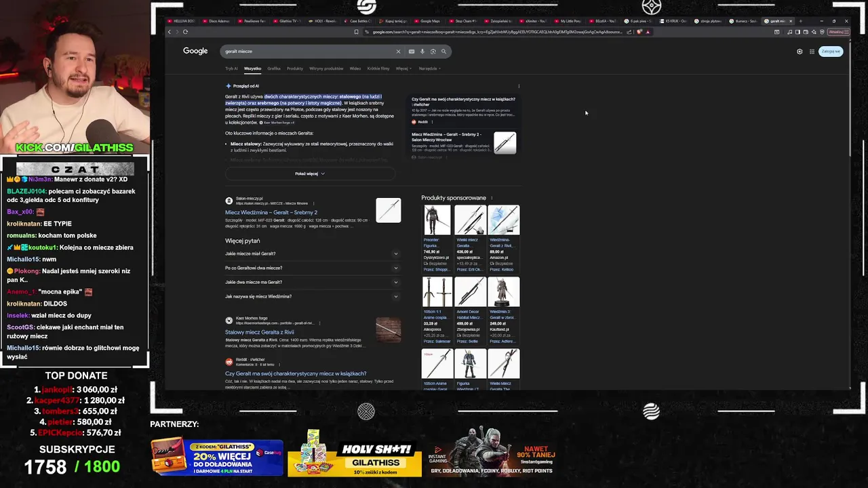The image size is (868, 488).
Task: Open Witryny produktów tab
Action: (x=326, y=68)
